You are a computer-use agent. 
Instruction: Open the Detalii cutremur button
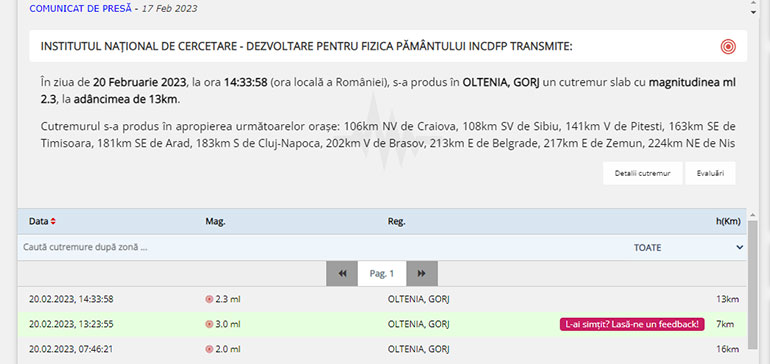click(643, 173)
